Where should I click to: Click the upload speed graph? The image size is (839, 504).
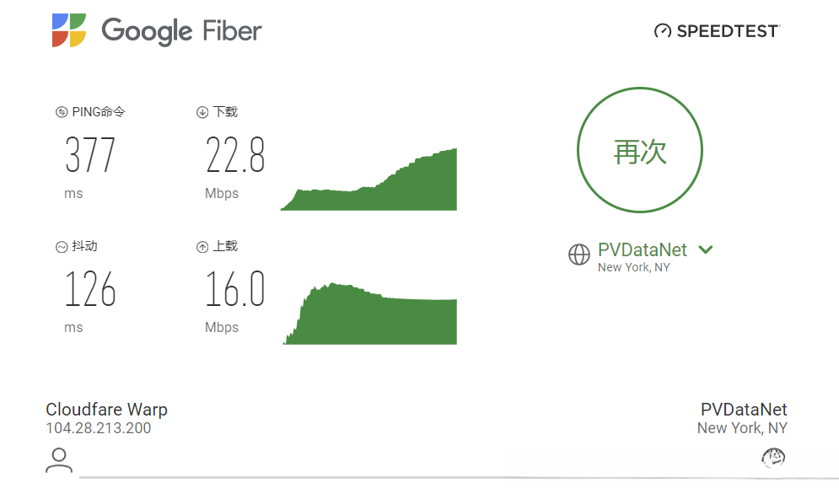tap(369, 314)
